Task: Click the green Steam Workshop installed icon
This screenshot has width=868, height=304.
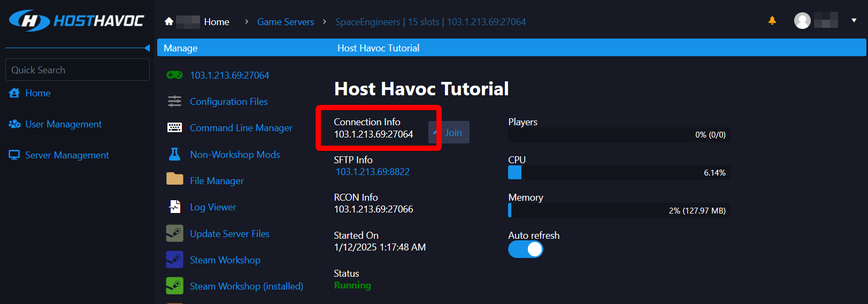Action: tap(174, 286)
